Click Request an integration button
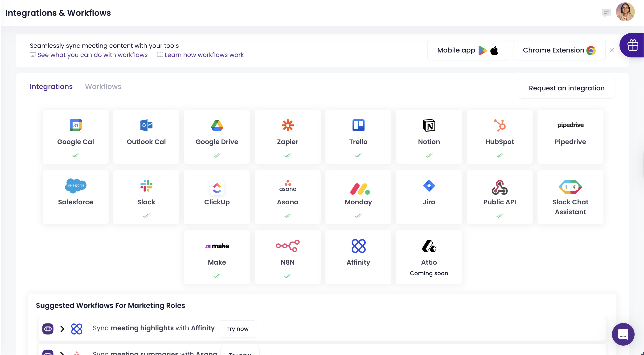This screenshot has height=355, width=644. (x=566, y=88)
